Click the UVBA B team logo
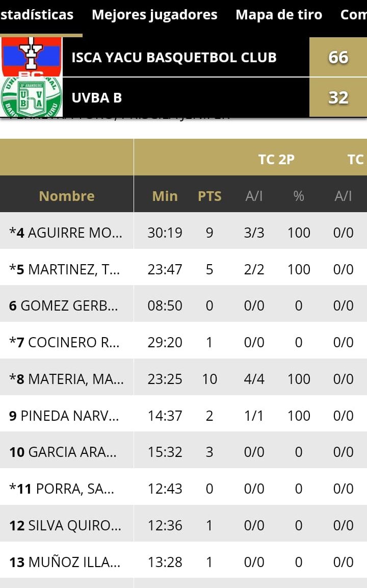This screenshot has height=588, width=367. pos(31,97)
